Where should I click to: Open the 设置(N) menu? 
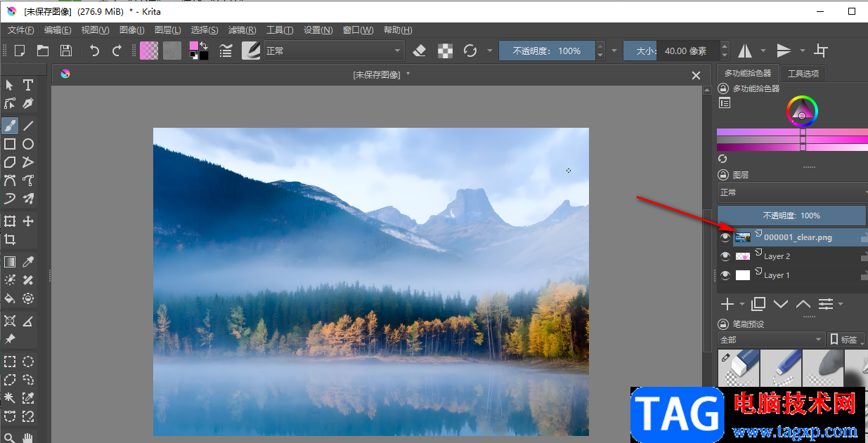[x=318, y=30]
